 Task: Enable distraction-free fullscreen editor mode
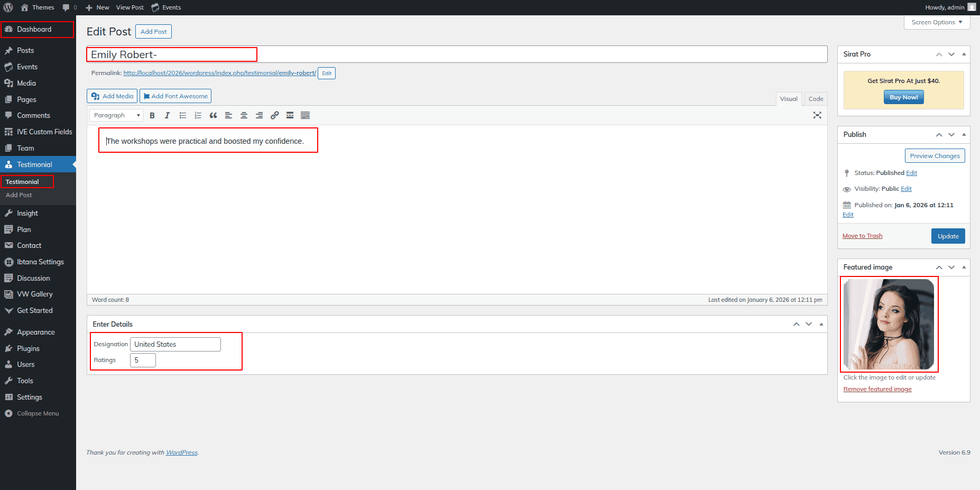click(817, 115)
